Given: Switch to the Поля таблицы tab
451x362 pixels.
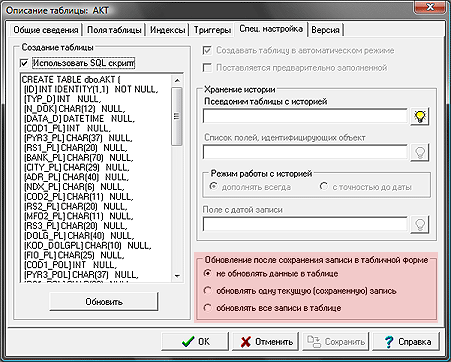Looking at the screenshot, I should click(114, 30).
